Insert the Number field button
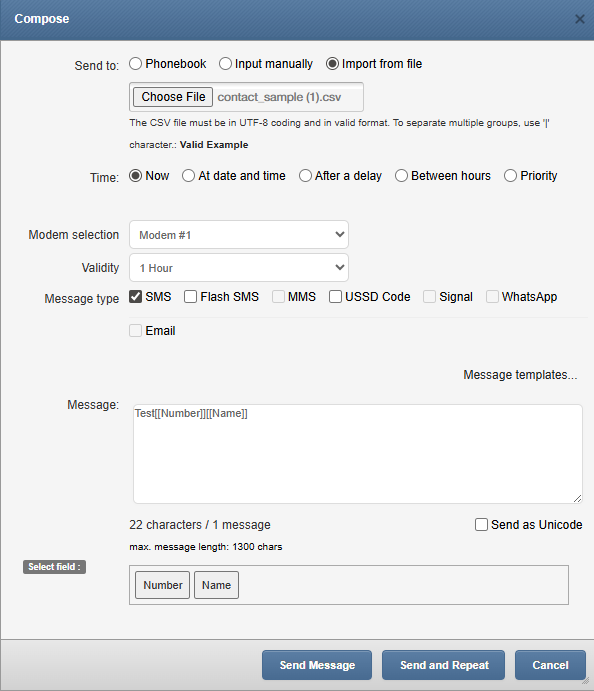594x691 pixels. (x=163, y=585)
